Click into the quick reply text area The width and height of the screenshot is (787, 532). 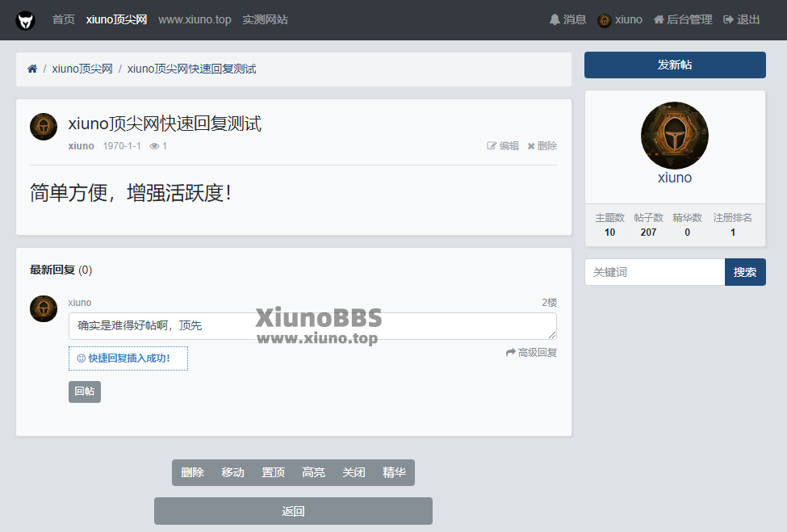click(312, 326)
